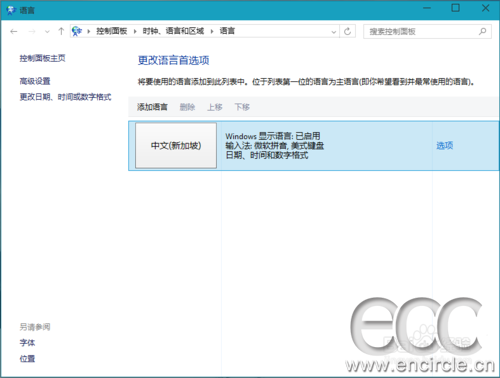This screenshot has height=378, width=500.
Task: Click the refresh icon beside address bar
Action: (347, 31)
